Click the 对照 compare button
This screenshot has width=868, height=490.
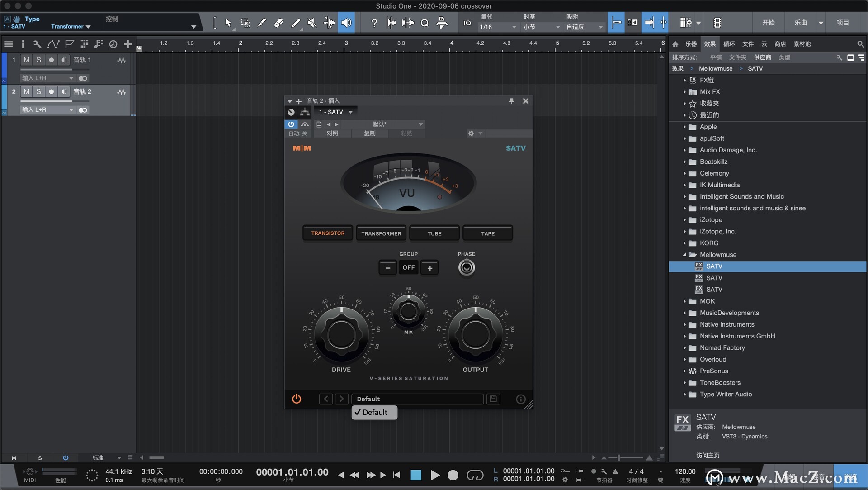pyautogui.click(x=332, y=133)
